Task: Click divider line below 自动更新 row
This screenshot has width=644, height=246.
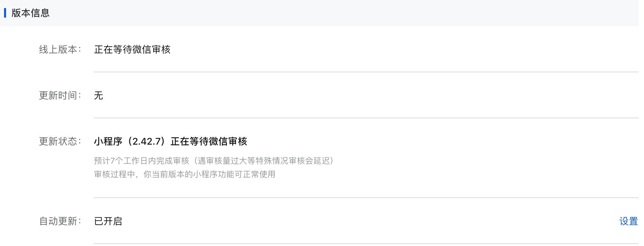Action: tap(366, 244)
